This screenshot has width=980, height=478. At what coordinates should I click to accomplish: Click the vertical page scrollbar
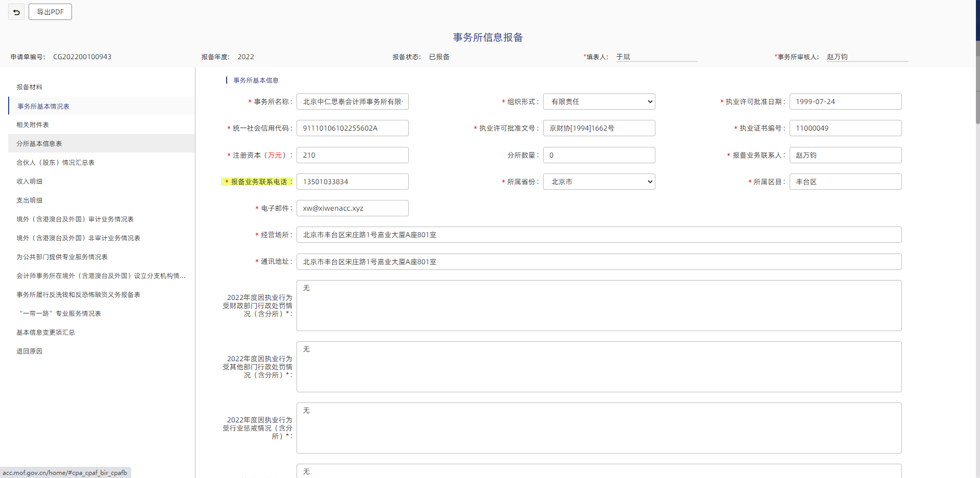pyautogui.click(x=977, y=82)
